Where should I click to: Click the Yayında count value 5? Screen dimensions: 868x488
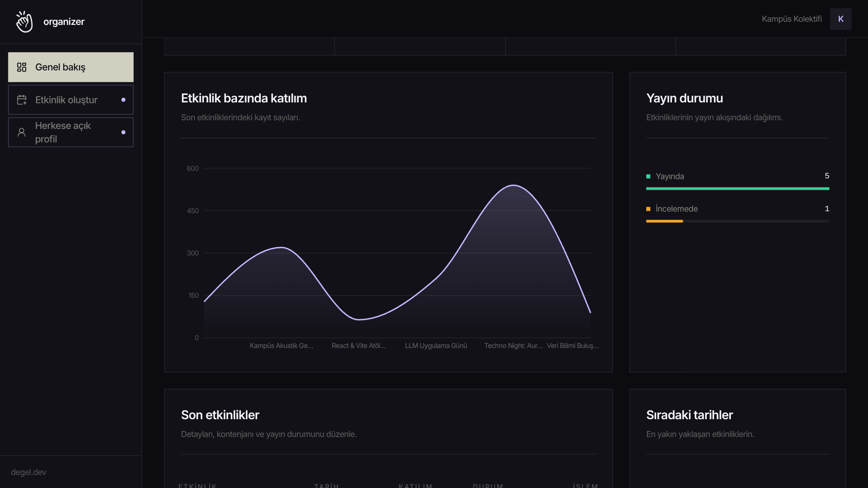point(827,176)
